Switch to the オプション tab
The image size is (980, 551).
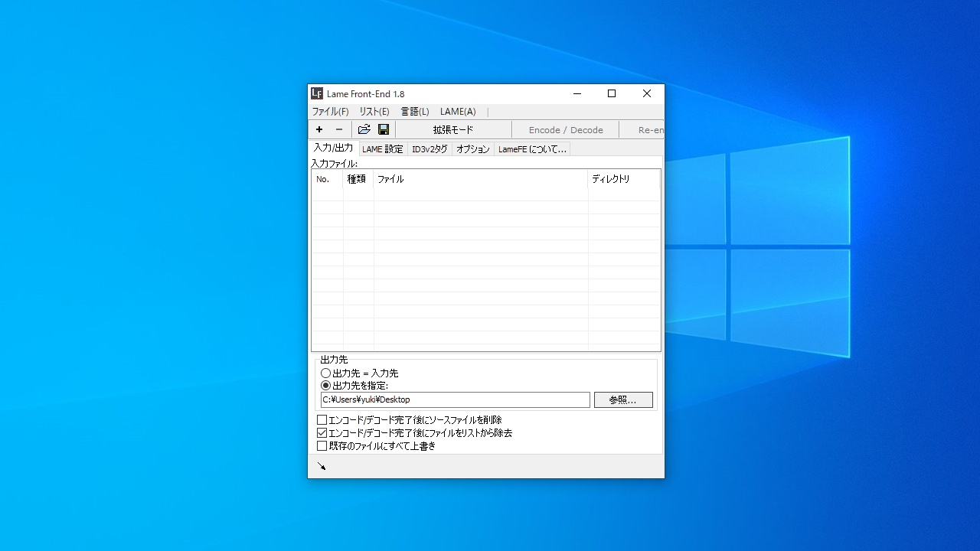click(x=473, y=149)
